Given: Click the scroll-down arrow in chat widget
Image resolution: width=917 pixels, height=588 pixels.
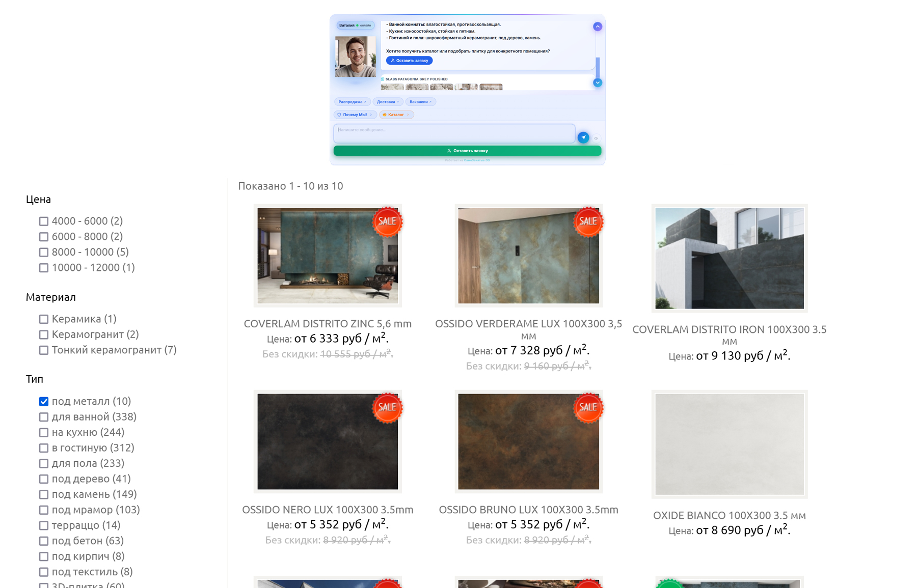Looking at the screenshot, I should click(x=598, y=82).
